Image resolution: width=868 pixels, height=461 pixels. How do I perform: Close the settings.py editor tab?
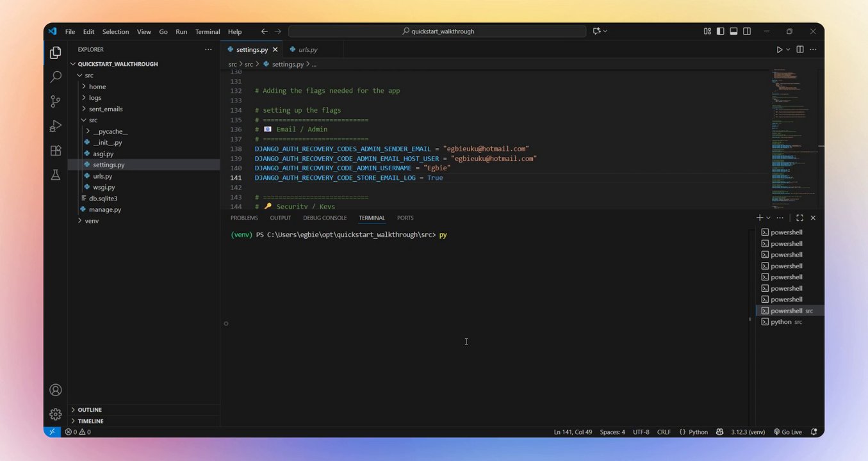pyautogui.click(x=275, y=49)
